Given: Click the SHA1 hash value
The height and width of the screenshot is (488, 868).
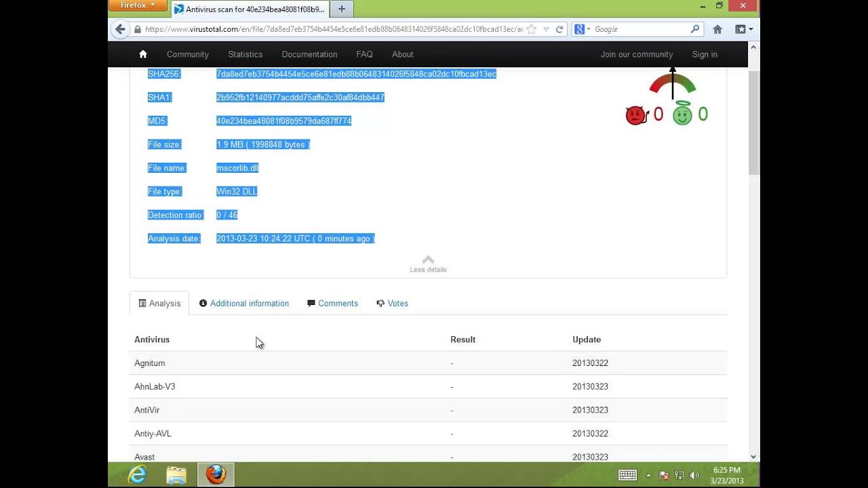Looking at the screenshot, I should 300,98.
